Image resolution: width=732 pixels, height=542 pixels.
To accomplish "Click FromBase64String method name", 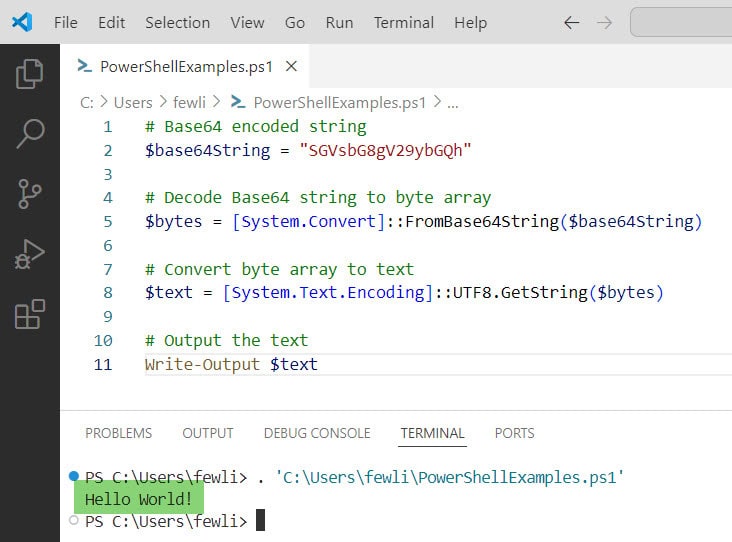I will pyautogui.click(x=482, y=221).
